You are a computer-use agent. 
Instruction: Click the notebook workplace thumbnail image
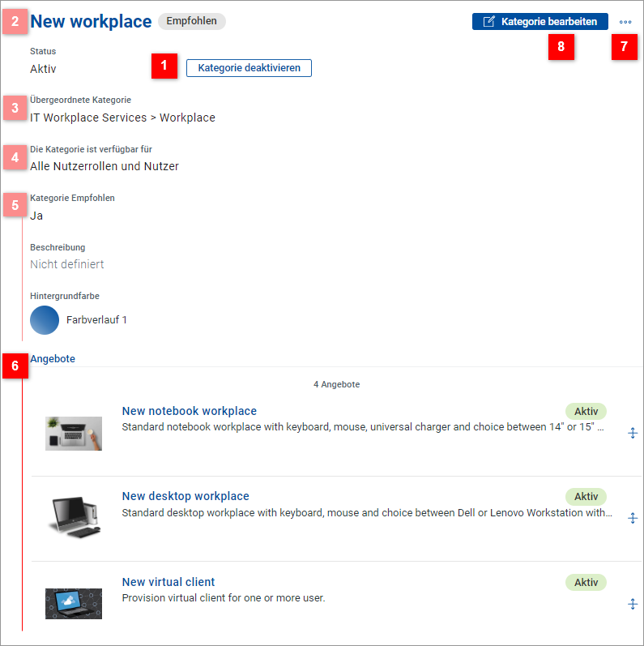pyautogui.click(x=74, y=434)
